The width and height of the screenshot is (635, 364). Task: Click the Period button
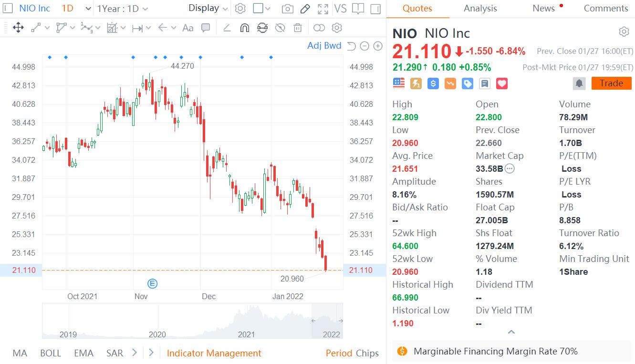(x=339, y=354)
